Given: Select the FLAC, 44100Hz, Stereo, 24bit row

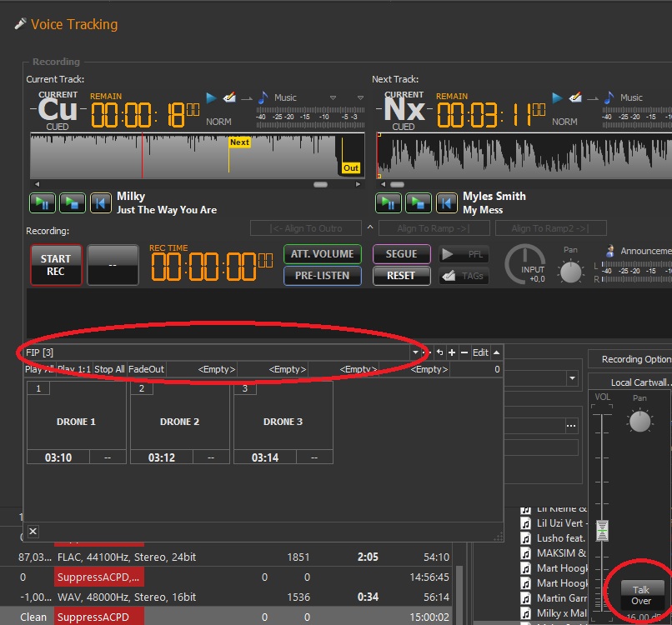Looking at the screenshot, I should (x=226, y=557).
